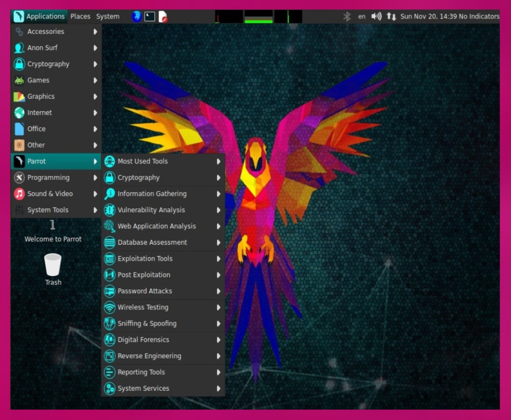
Task: Click the Parrot submenu Cryptography lock icon
Action: (x=110, y=177)
